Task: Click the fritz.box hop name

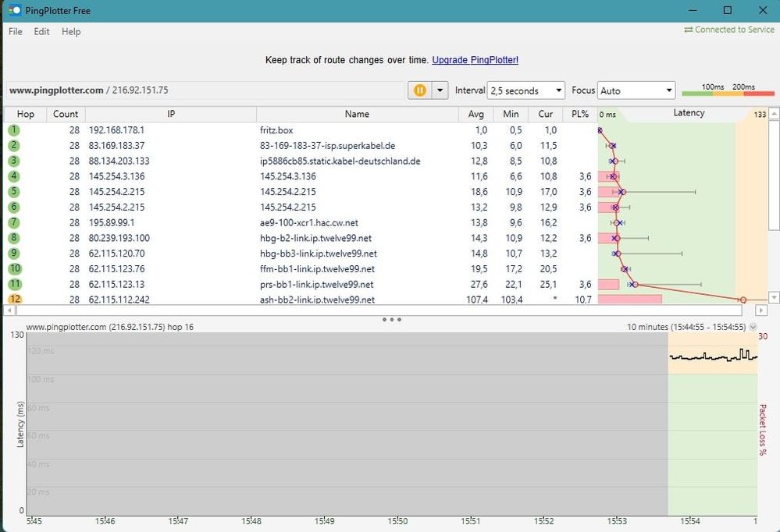Action: 276,129
